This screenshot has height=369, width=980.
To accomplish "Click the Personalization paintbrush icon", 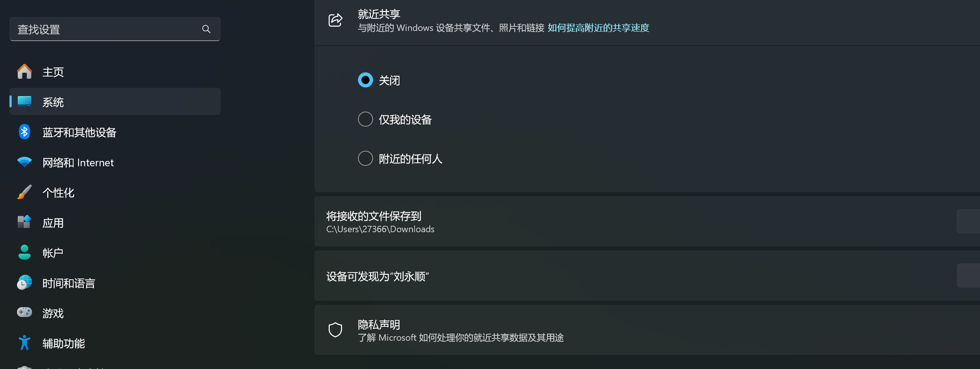I will click(x=25, y=192).
